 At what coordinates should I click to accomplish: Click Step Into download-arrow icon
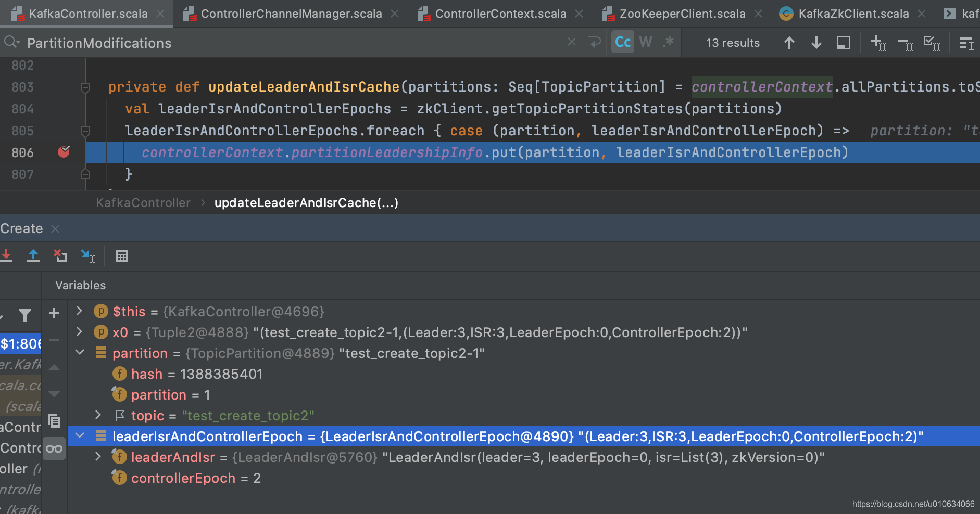pos(6,255)
